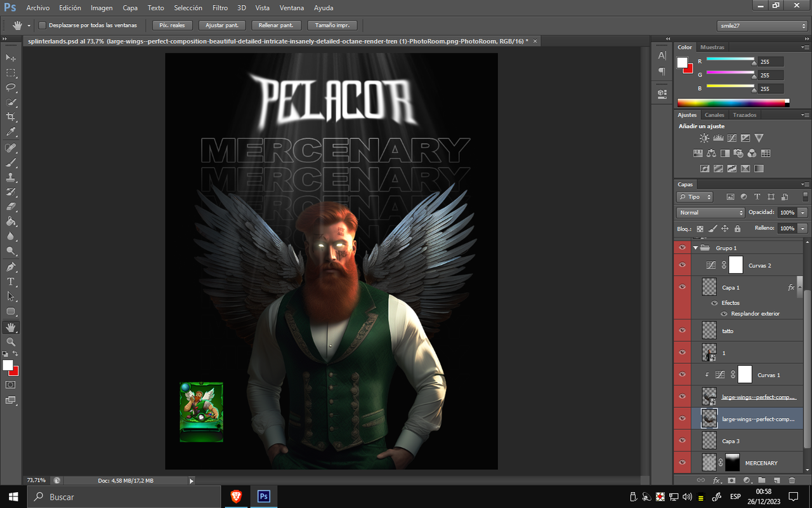This screenshot has width=812, height=508.
Task: Select the History Brush tool
Action: [11, 192]
